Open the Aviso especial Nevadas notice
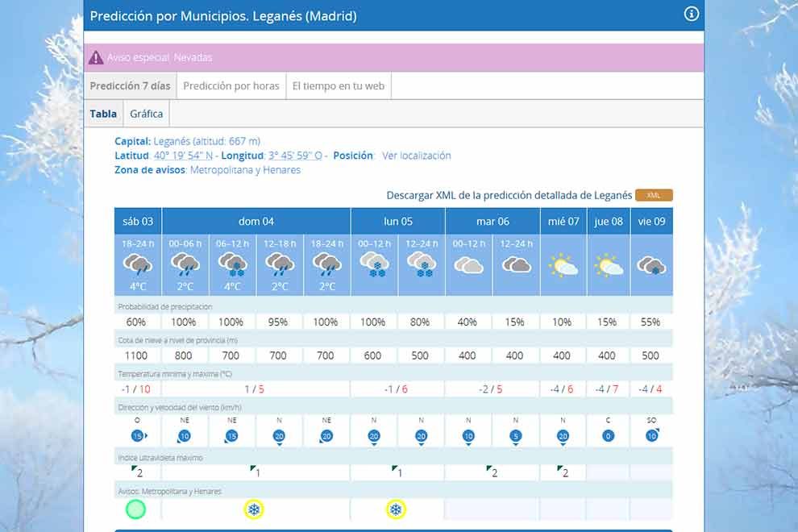Screen dimensions: 798x532 point(160,58)
